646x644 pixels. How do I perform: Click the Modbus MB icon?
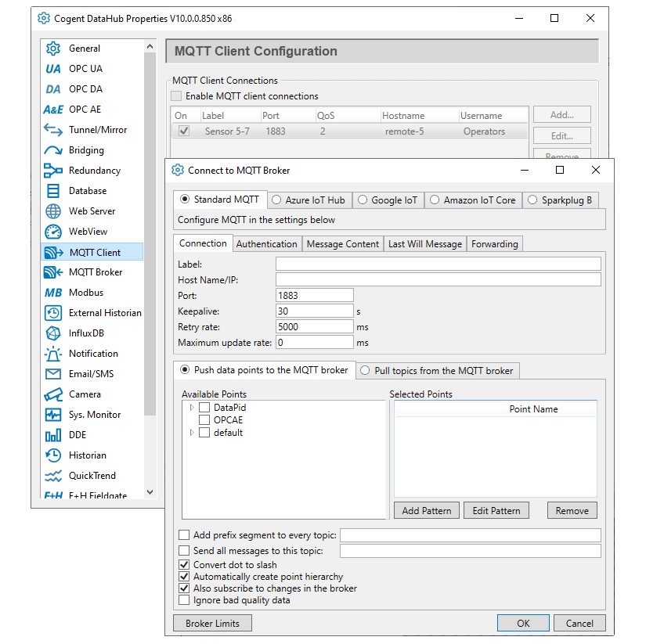click(53, 293)
